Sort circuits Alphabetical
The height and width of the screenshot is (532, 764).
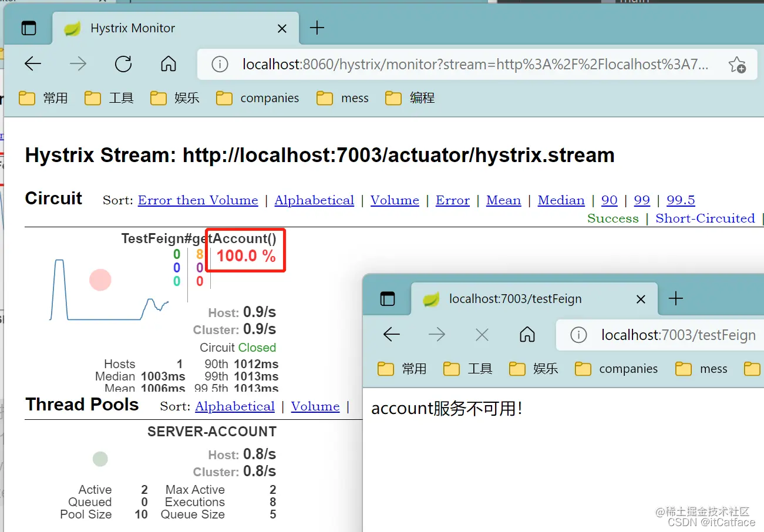click(314, 200)
